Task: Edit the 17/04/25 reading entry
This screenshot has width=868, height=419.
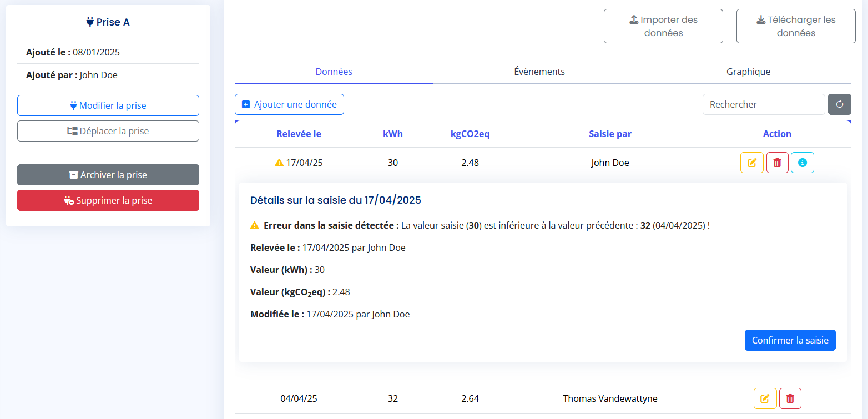Action: (x=751, y=163)
